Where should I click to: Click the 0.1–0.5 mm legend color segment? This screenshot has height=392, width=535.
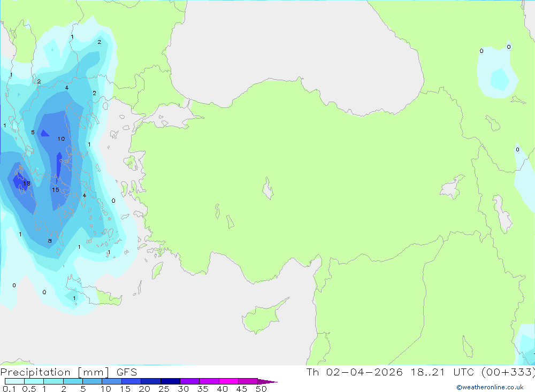(x=14, y=381)
